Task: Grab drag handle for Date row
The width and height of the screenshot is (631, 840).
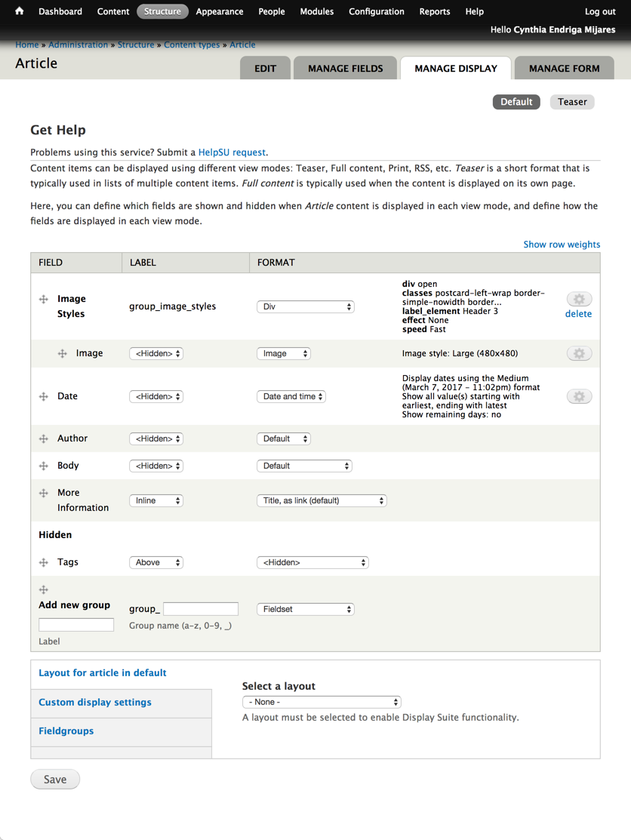Action: (x=44, y=396)
